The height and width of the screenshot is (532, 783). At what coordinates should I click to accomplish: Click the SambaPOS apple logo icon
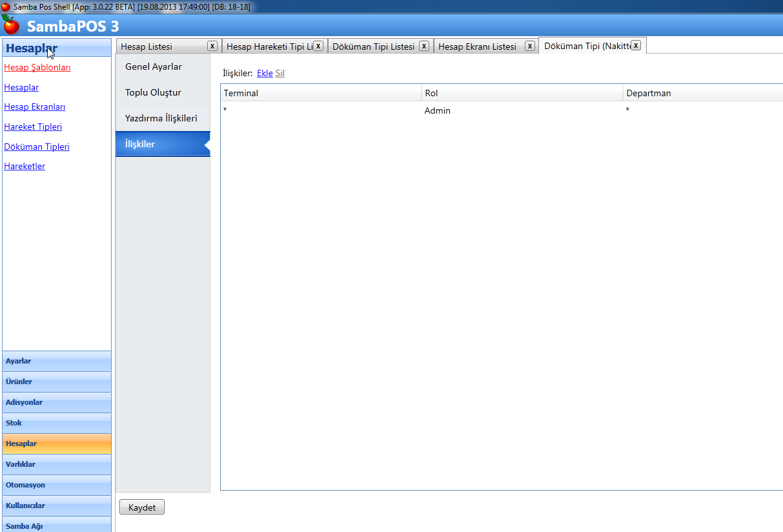11,25
